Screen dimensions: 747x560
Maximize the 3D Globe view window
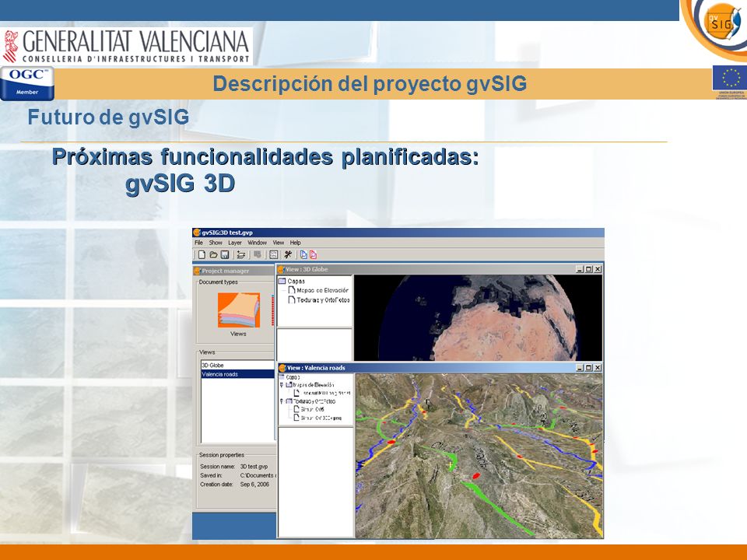pyautogui.click(x=588, y=269)
